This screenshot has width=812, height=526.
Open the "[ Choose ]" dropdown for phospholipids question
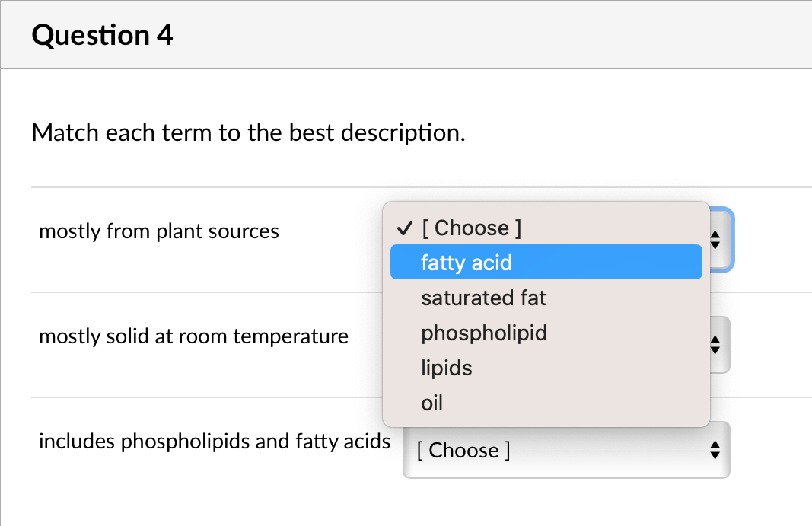[x=567, y=450]
